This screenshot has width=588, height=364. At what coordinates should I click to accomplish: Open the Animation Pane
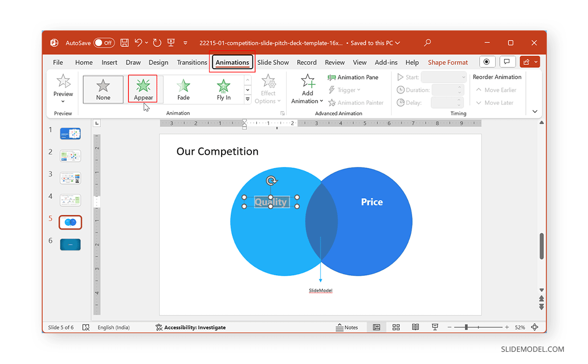pos(352,77)
